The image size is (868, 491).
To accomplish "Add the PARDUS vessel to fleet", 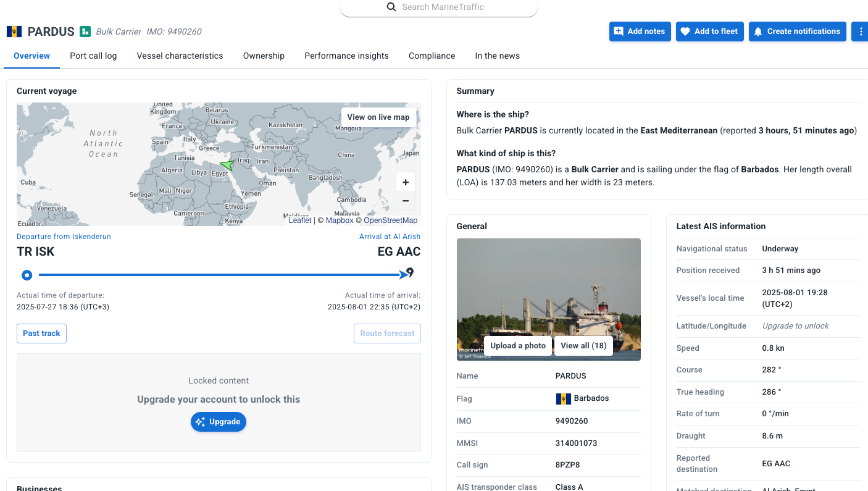I will point(709,31).
